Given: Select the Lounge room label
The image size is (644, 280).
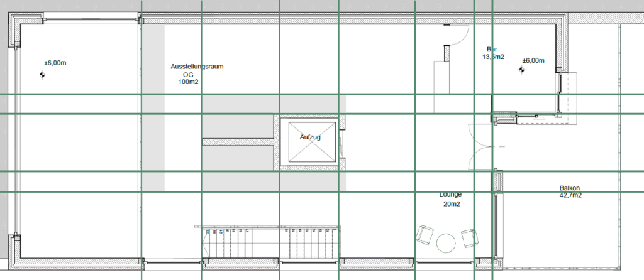Looking at the screenshot, I should coord(451,195).
